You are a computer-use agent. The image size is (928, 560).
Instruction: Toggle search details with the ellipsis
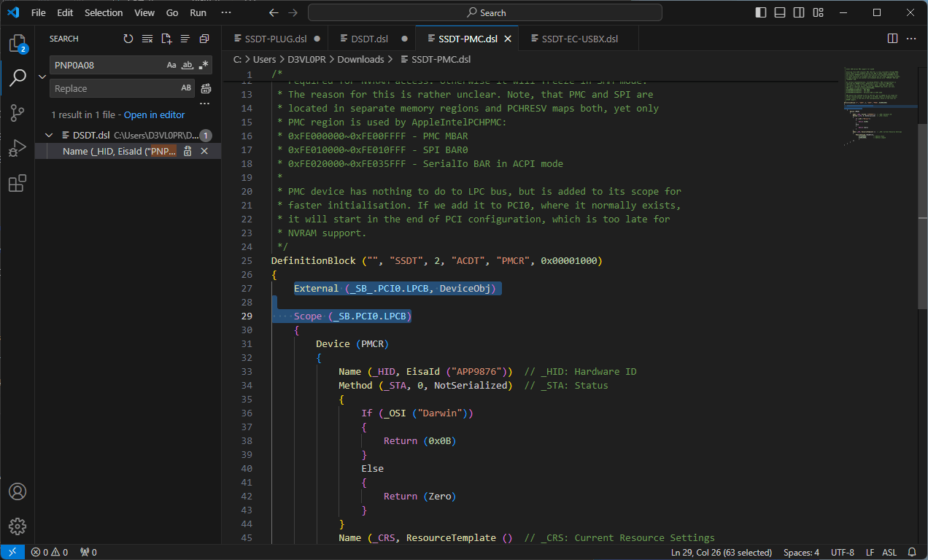(204, 104)
